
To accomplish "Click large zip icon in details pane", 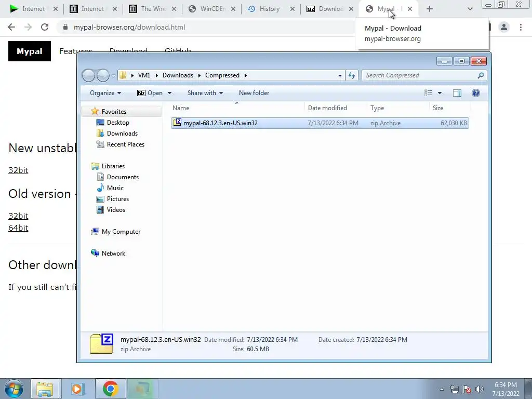I will tap(101, 344).
